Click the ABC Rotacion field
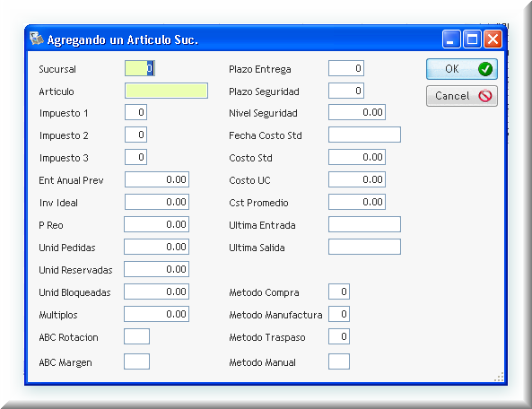 click(x=136, y=336)
